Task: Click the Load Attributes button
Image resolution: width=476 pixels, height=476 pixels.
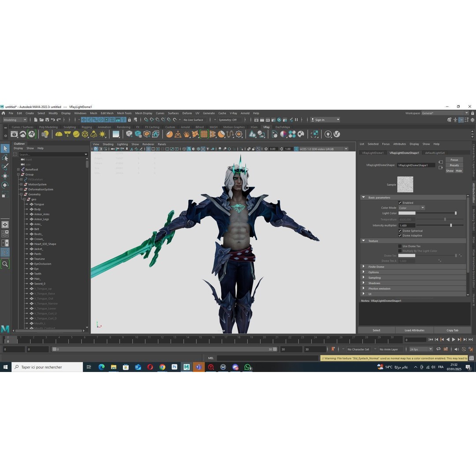Action: [414, 330]
